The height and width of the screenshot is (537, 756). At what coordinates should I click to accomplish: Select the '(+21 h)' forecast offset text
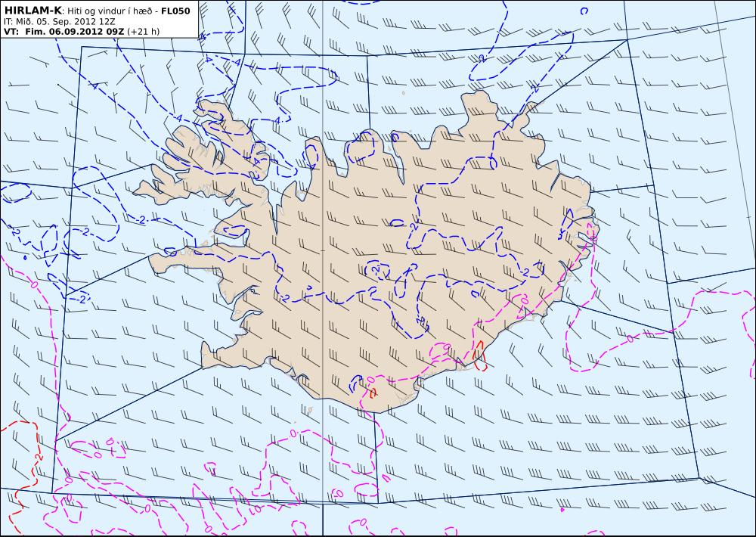143,32
